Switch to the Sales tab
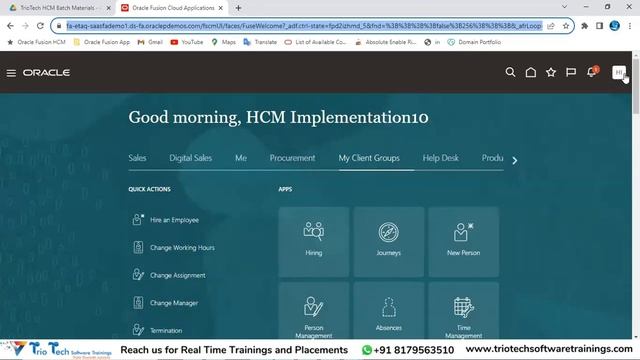The image size is (640, 360). coord(137,158)
